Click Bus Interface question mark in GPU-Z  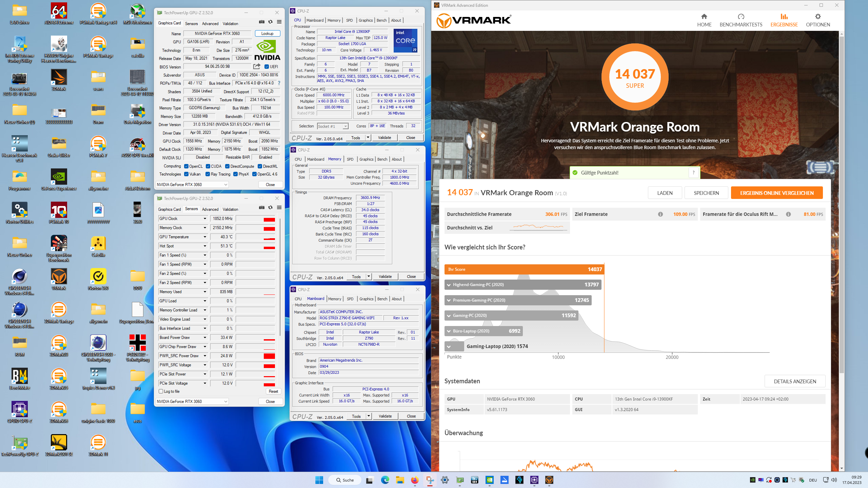(x=279, y=83)
